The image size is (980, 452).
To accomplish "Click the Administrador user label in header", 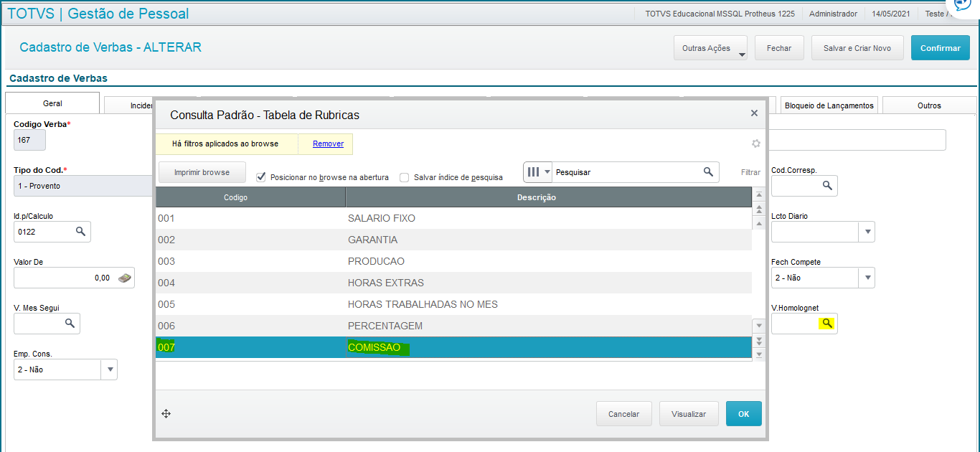I will [x=833, y=14].
